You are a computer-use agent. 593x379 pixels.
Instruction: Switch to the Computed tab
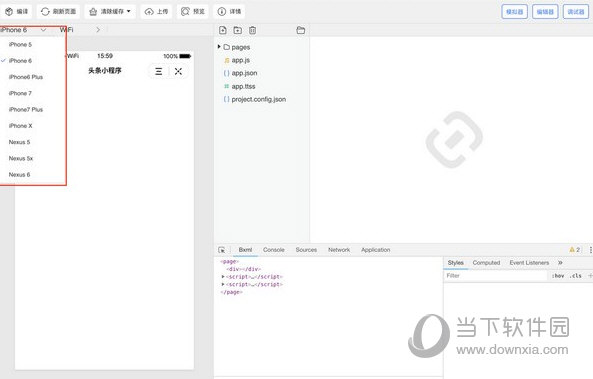486,263
